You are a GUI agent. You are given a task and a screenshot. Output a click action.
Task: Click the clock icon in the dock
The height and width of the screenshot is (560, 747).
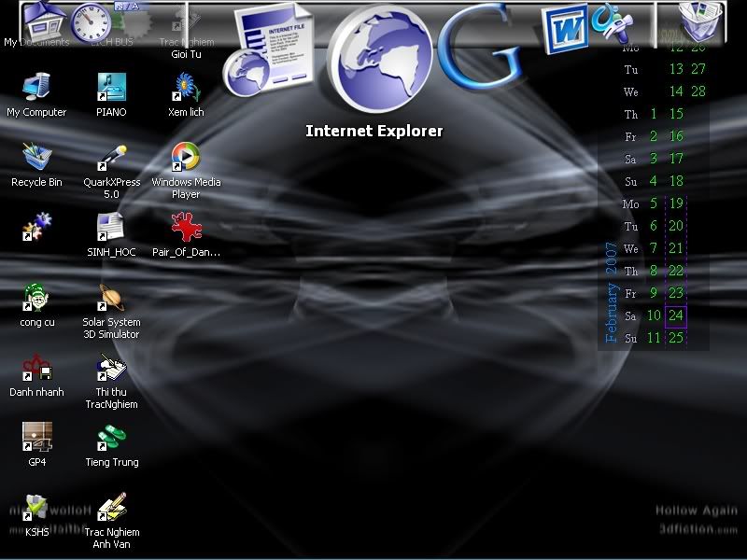tap(91, 21)
